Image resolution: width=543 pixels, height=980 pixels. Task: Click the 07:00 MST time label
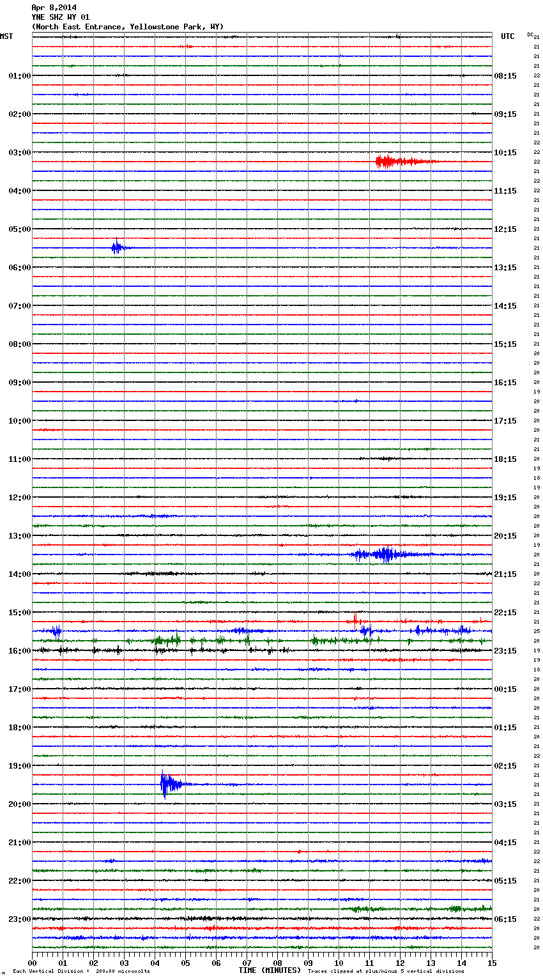(x=20, y=306)
